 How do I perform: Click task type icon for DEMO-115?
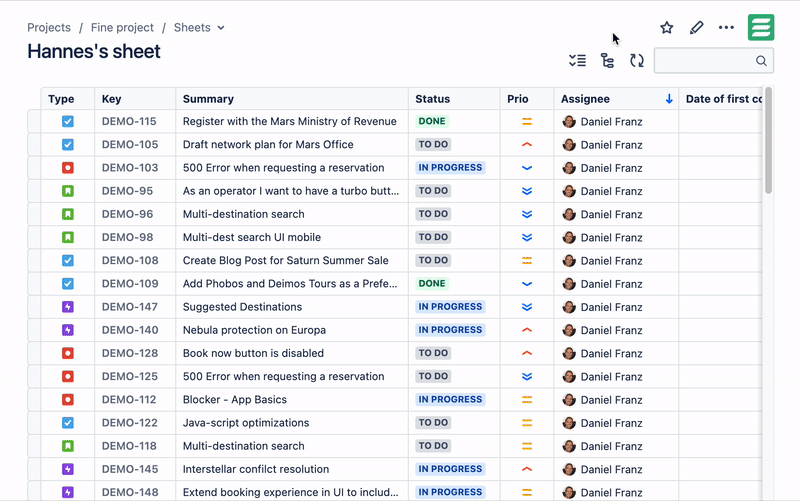pos(67,121)
